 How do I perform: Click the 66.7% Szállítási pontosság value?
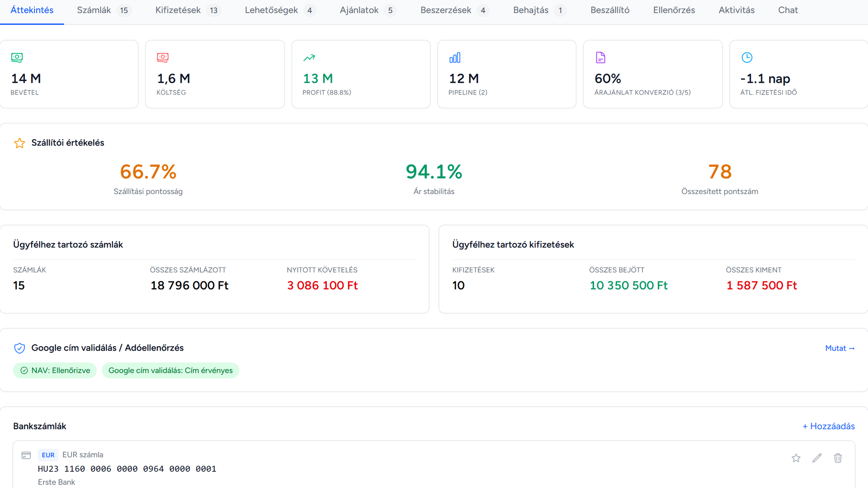click(x=148, y=172)
